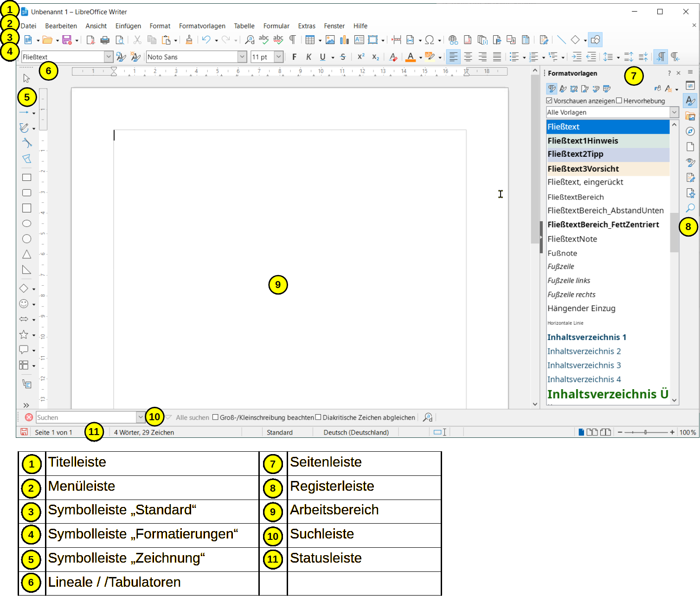700x596 pixels.
Task: Click the Insert Chart icon
Action: [x=344, y=40]
